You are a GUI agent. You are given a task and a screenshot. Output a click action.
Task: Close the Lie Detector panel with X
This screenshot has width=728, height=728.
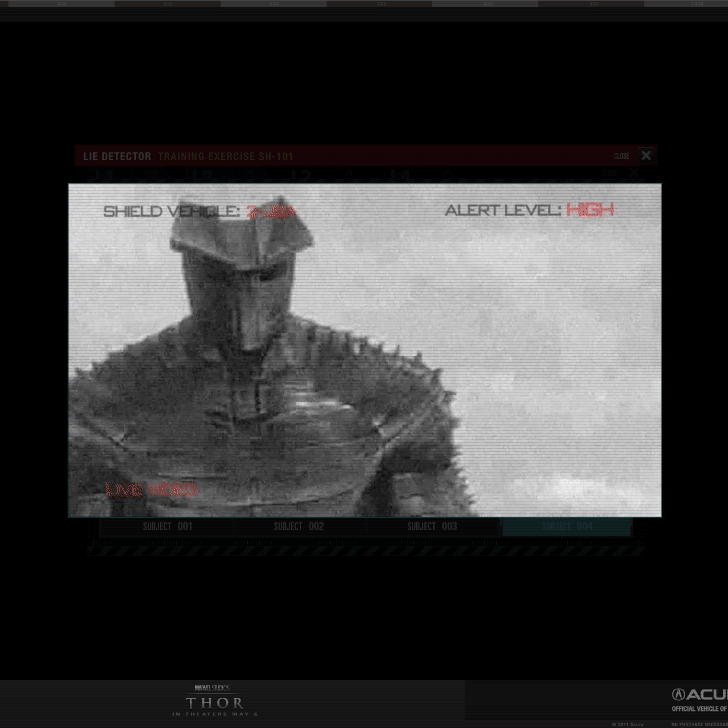click(646, 156)
